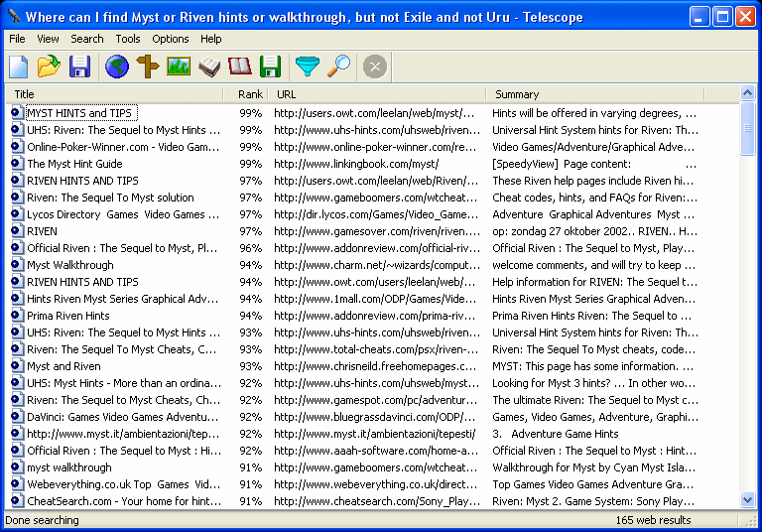
Task: Click summary 'Hints will be offered in varying degrees'
Action: click(594, 113)
